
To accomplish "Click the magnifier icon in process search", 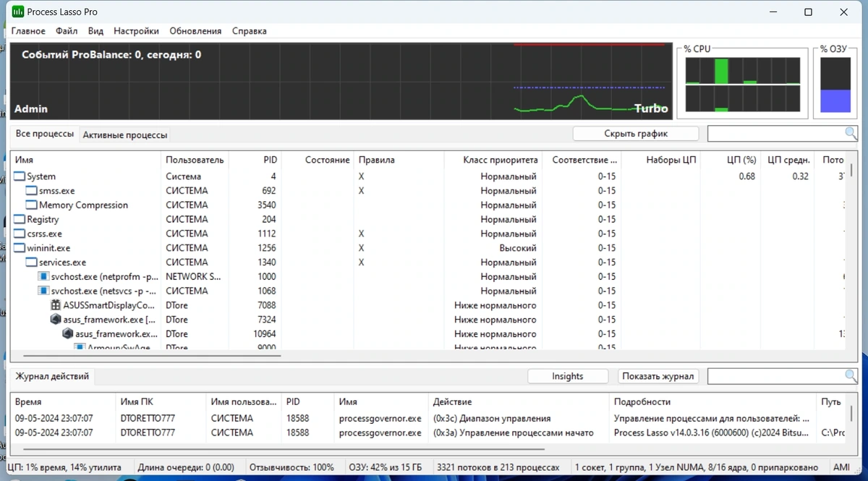I will point(851,133).
